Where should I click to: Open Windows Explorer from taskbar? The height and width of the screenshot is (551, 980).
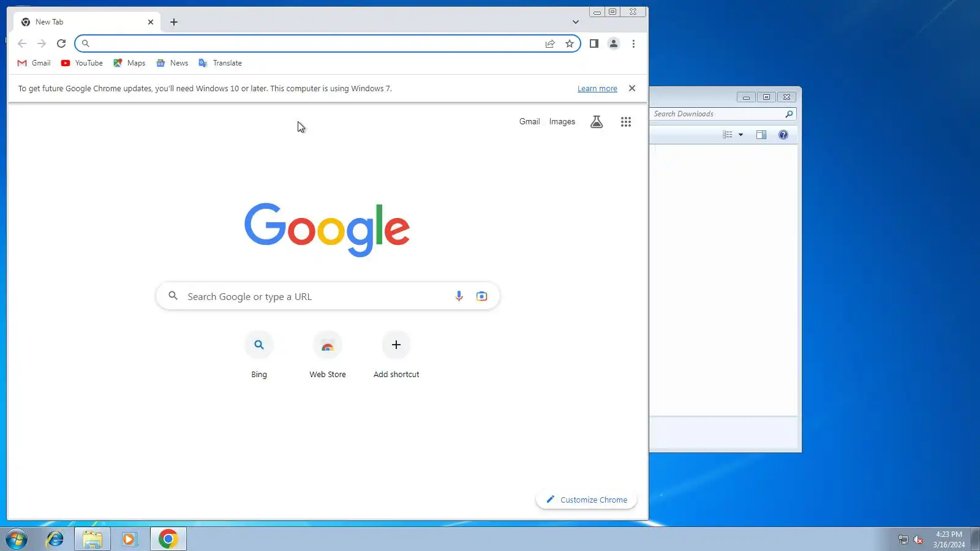(x=92, y=539)
